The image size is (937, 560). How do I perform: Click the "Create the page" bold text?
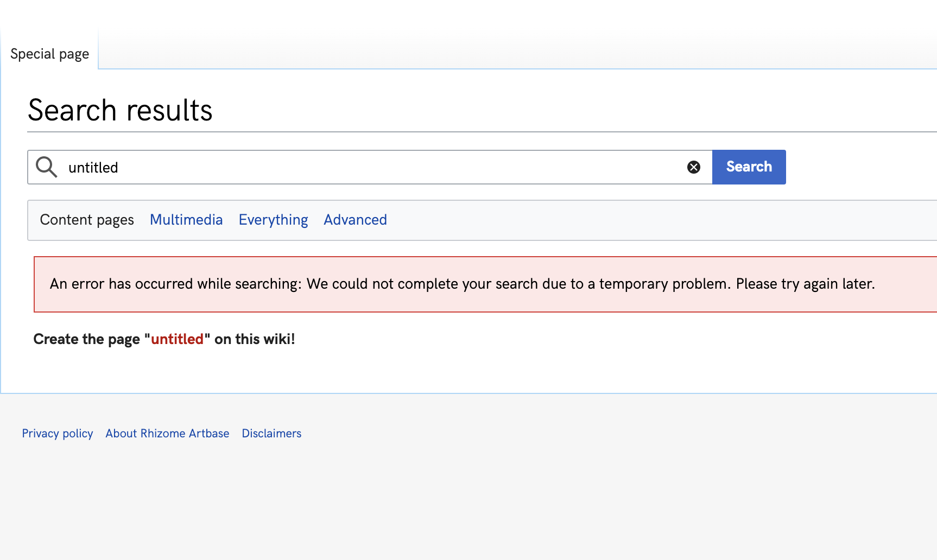tap(87, 339)
